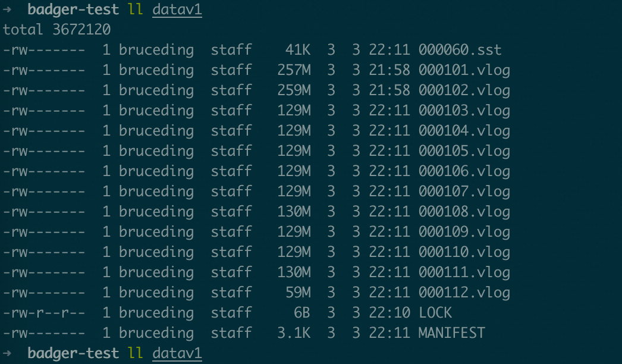Viewport: 622px width, 364px height.
Task: Click underlined datav1 on the bottom prompt line
Action: tap(177, 353)
